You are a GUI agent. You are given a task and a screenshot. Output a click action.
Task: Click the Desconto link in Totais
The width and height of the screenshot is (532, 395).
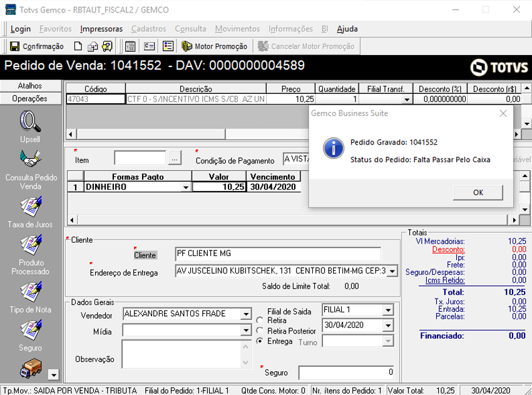448,249
